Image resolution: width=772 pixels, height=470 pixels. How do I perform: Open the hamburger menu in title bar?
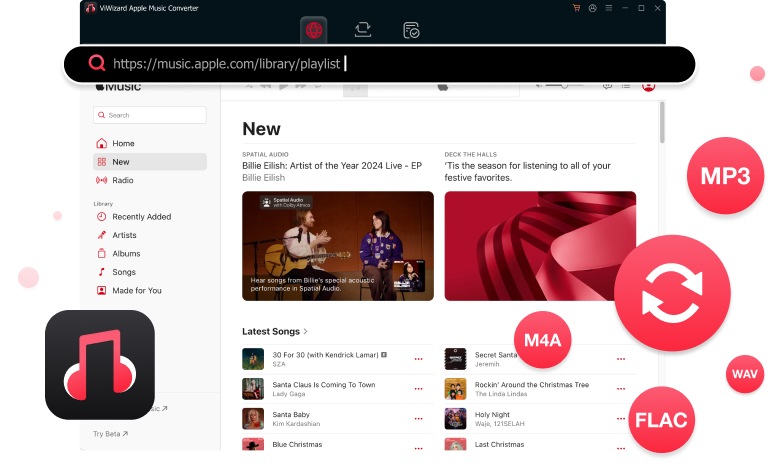pyautogui.click(x=609, y=8)
